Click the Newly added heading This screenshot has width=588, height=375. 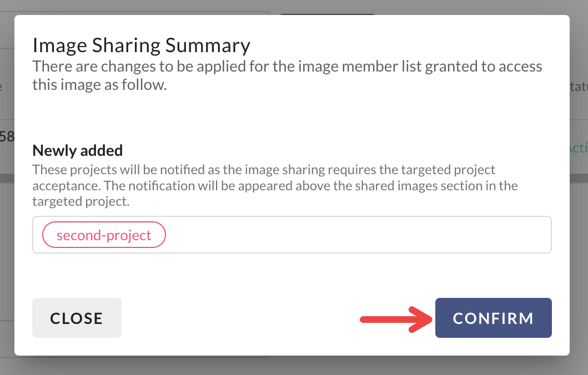(x=78, y=150)
